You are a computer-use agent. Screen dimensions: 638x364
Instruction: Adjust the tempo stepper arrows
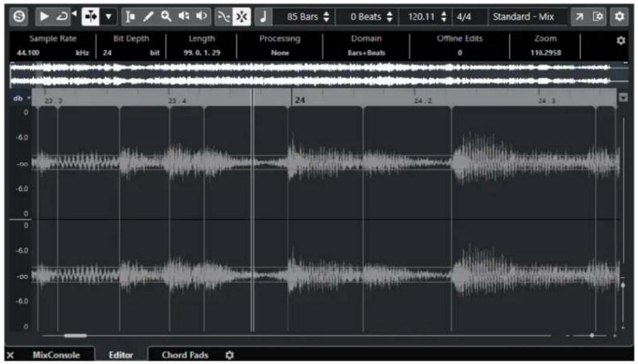(444, 17)
